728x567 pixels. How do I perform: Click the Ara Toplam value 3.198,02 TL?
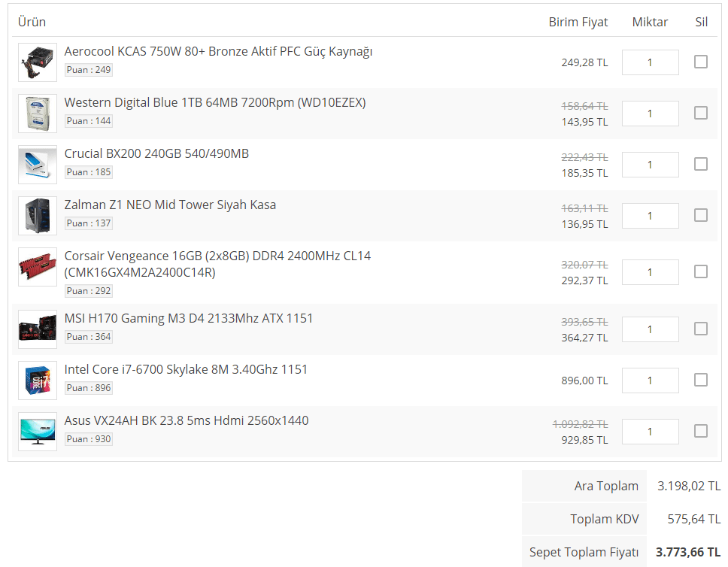tap(689, 487)
